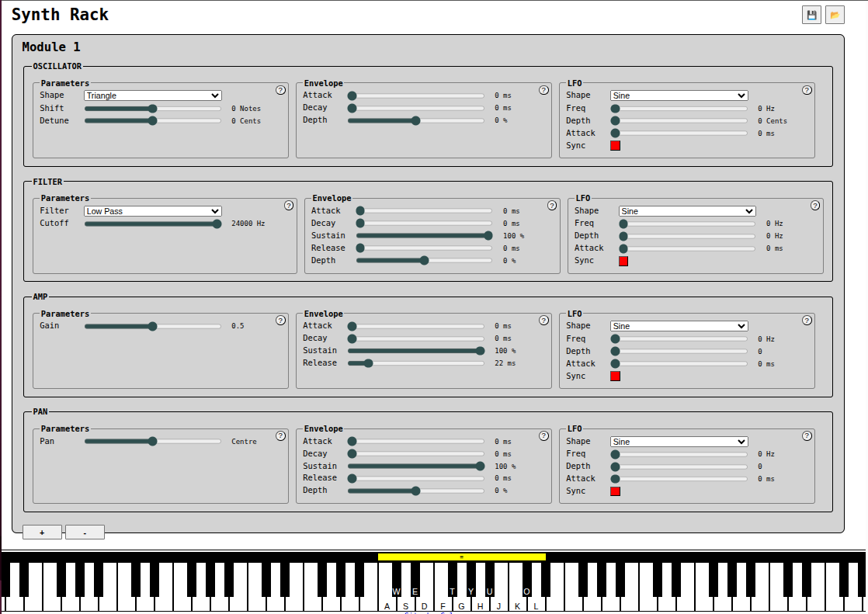This screenshot has height=614, width=868.
Task: Click the plus button to add module
Action: click(x=42, y=532)
